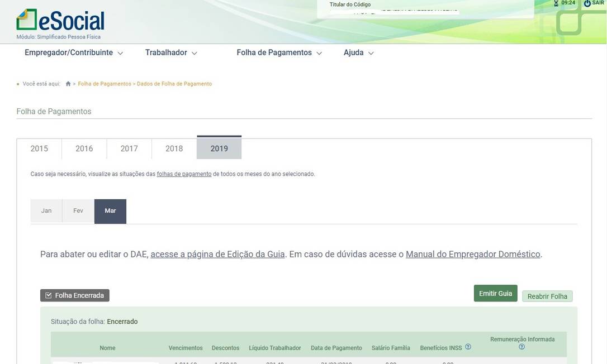Open the página de Edição da Guia link
Screen dimensions: 607x364
click(217, 254)
